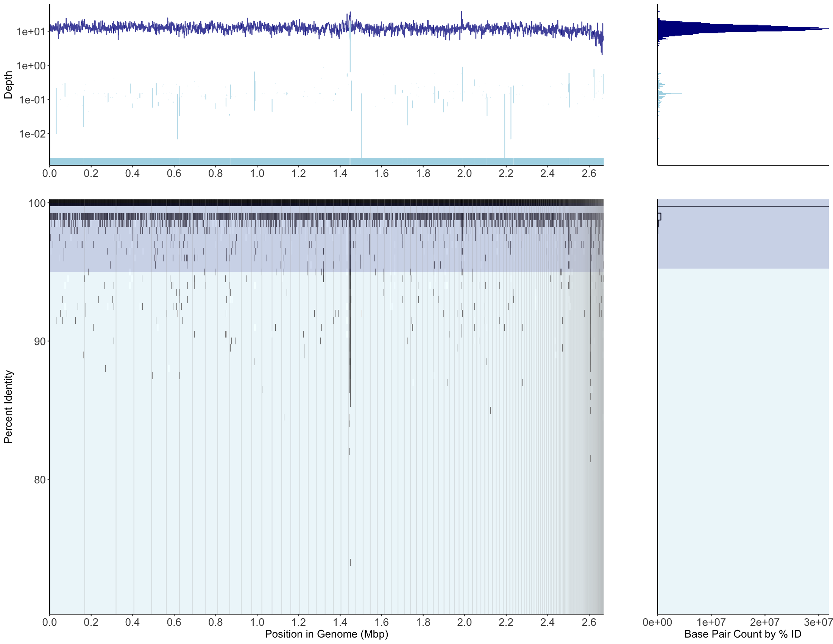Click the 0e+00 base pair tick label
This screenshot has height=644, width=833.
coord(657,622)
